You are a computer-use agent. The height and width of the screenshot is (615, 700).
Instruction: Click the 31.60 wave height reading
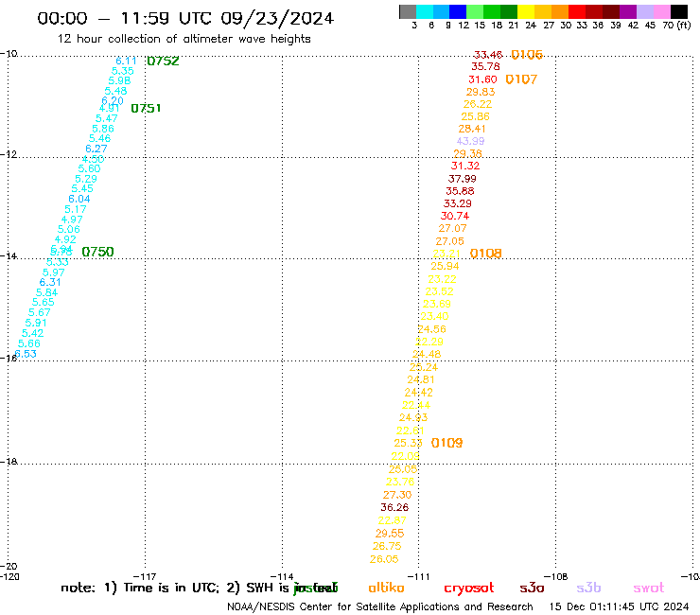[482, 79]
